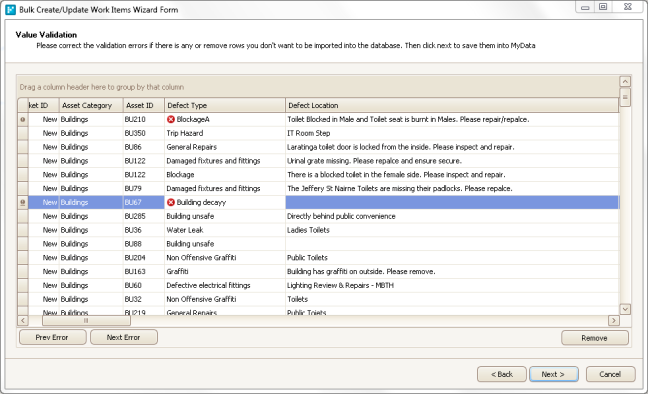Jump to the Next Error
The width and height of the screenshot is (648, 394).
click(124, 337)
